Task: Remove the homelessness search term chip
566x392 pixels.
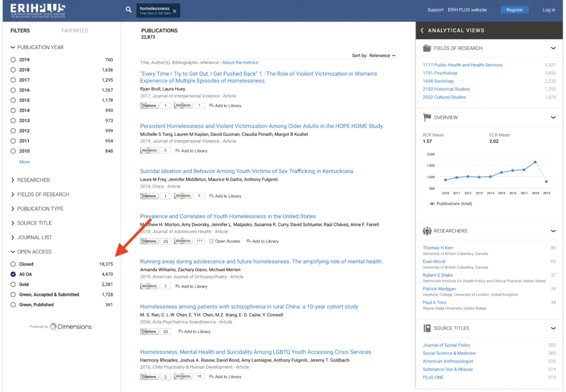Action: (x=175, y=11)
